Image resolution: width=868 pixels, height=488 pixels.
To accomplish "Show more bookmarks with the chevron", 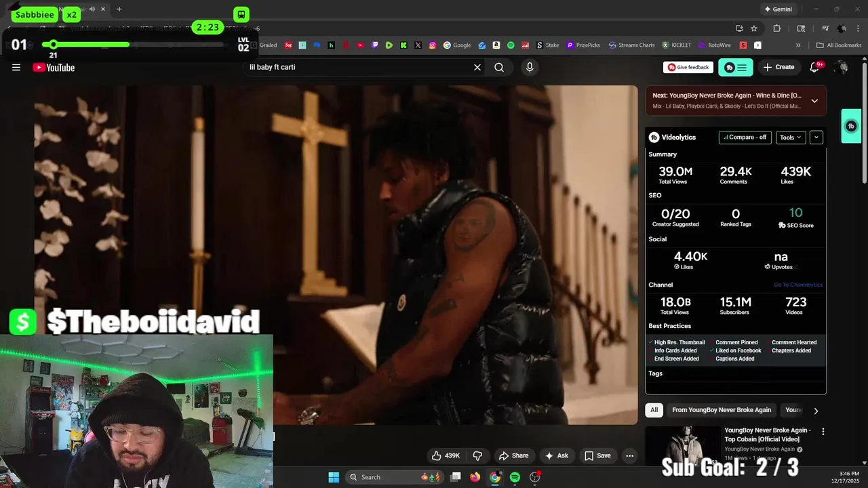I will tap(798, 45).
